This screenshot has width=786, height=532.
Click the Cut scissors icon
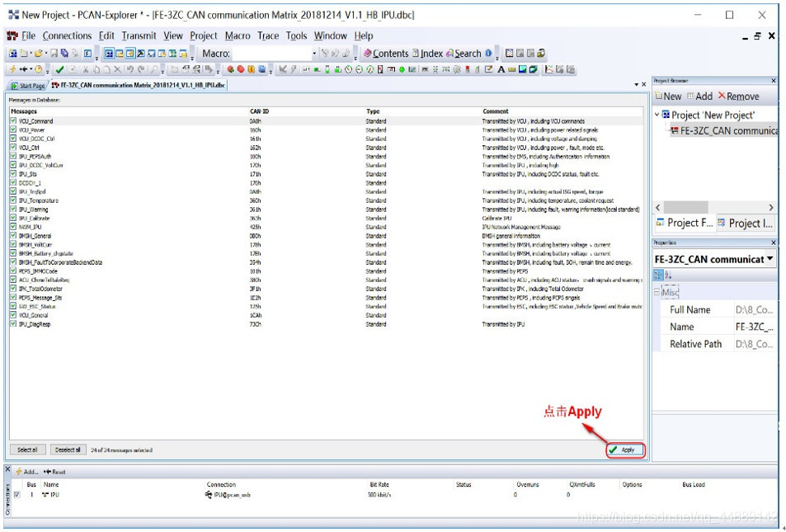coord(86,69)
